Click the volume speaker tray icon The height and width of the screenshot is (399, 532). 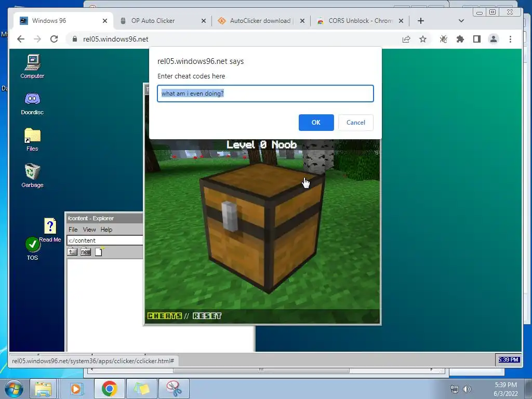click(x=467, y=389)
